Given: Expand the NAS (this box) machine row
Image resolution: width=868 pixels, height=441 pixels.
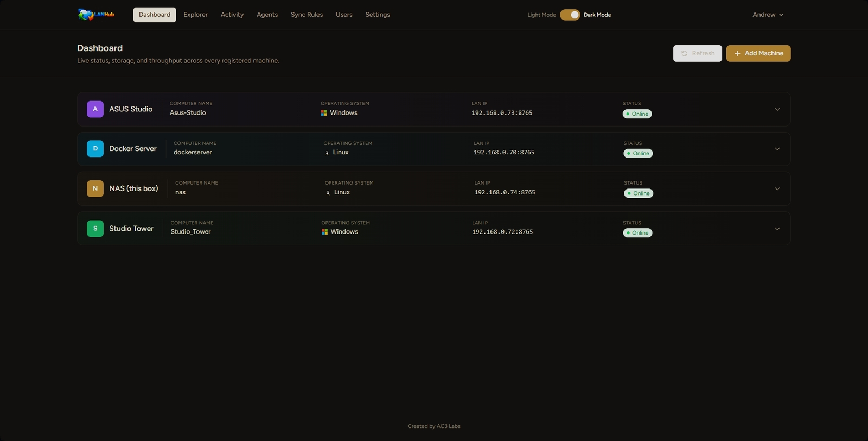Looking at the screenshot, I should (777, 189).
